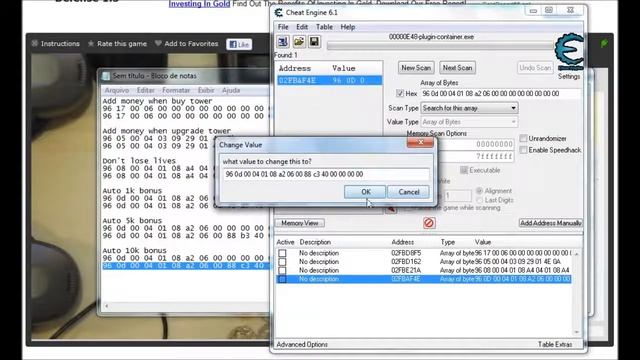
Task: Open Table Extras at the bottom
Action: [555, 344]
